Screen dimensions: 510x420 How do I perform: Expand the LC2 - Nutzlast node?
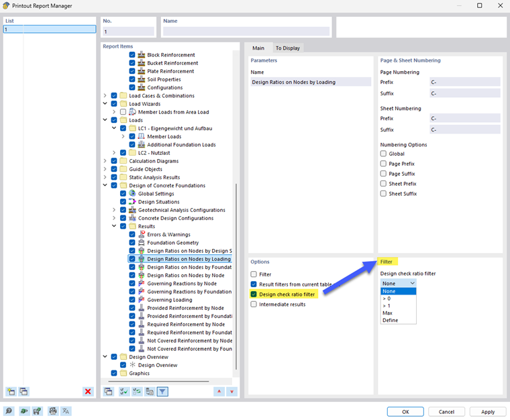pyautogui.click(x=114, y=152)
